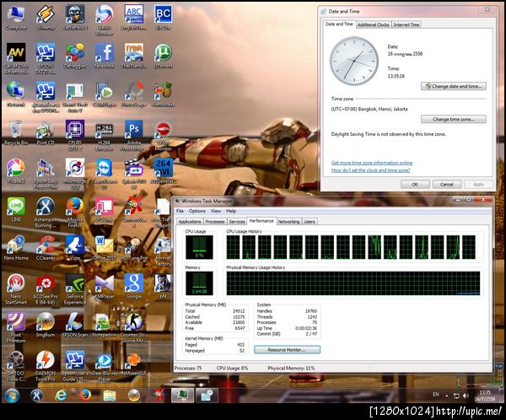Open the Options menu in Task Manager
Screen dimensions: 506x420
click(x=197, y=211)
